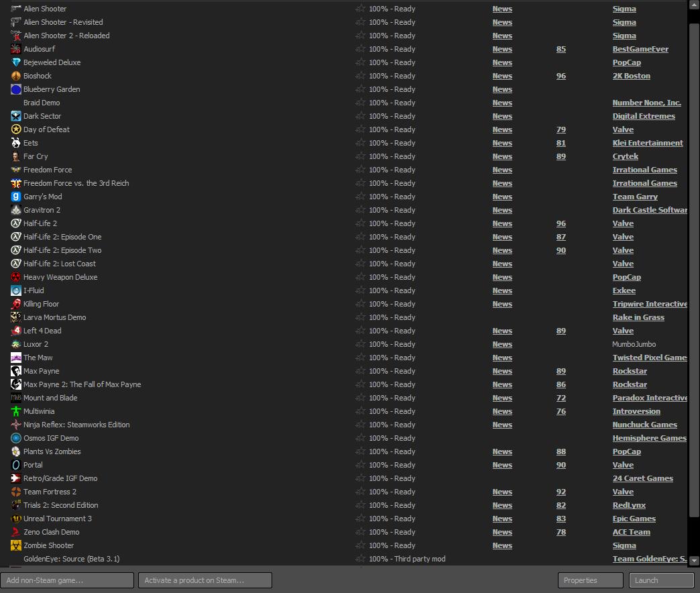Select the Garry's Mod icon
This screenshot has width=700, height=593.
16,197
